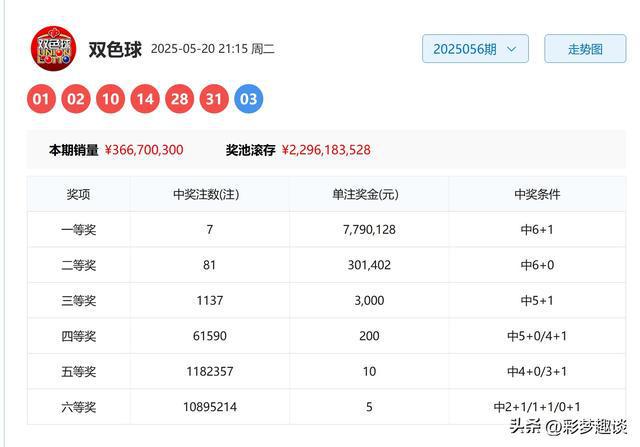Click the 奖项 column header
Image resolution: width=640 pixels, height=447 pixels.
click(x=78, y=194)
